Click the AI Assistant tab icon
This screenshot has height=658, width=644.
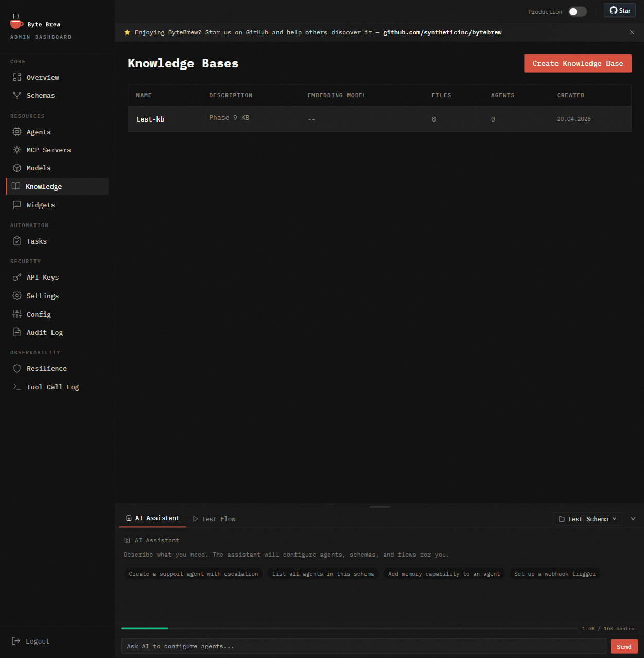click(129, 518)
